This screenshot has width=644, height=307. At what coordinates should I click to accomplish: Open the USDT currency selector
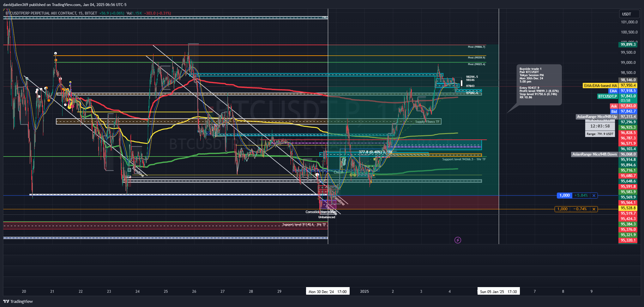click(x=629, y=14)
